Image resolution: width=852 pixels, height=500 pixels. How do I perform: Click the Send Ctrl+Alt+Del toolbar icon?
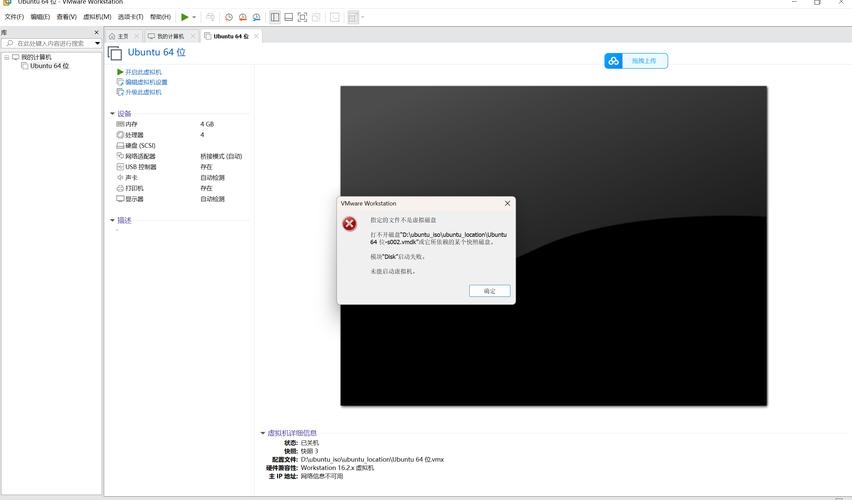point(210,17)
